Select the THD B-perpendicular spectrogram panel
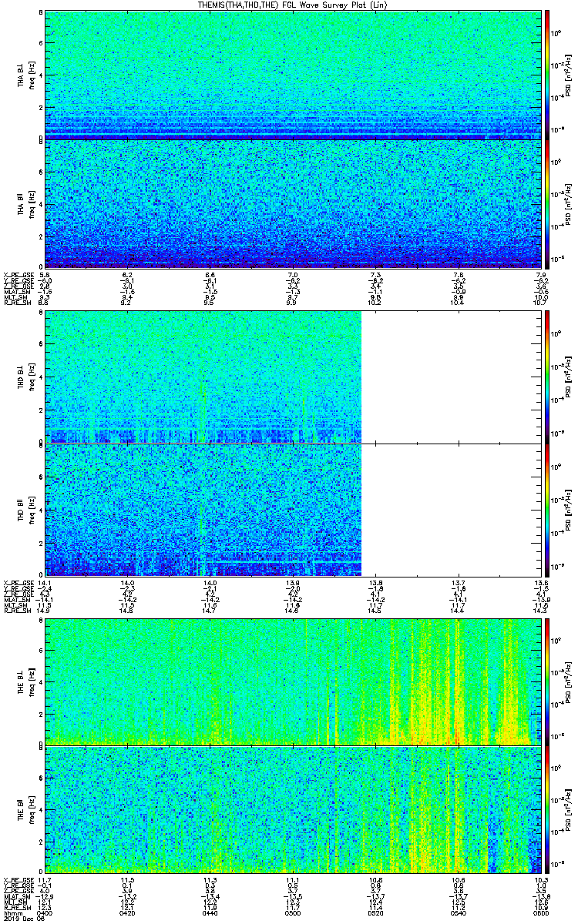The width and height of the screenshot is (578, 924). 292,377
